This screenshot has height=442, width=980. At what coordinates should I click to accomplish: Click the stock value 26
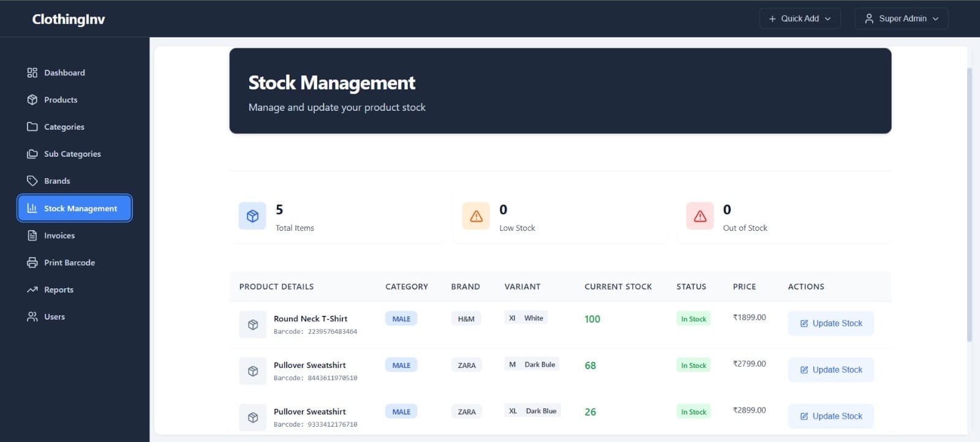[x=590, y=412]
